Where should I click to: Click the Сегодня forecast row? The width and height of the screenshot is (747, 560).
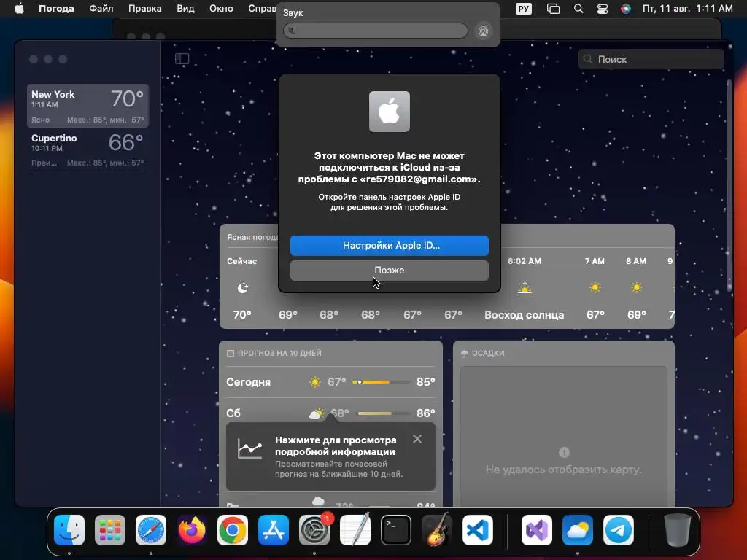pyautogui.click(x=330, y=382)
